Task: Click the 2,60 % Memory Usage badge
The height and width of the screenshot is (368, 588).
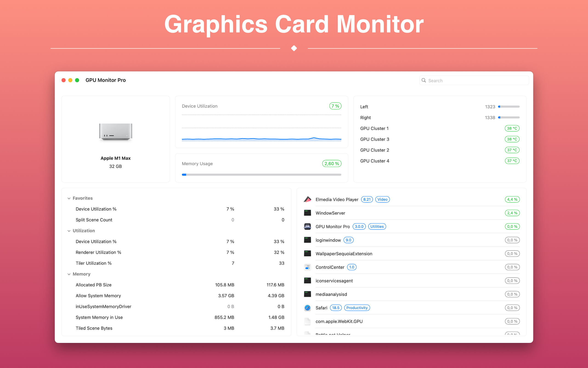Action: point(332,164)
